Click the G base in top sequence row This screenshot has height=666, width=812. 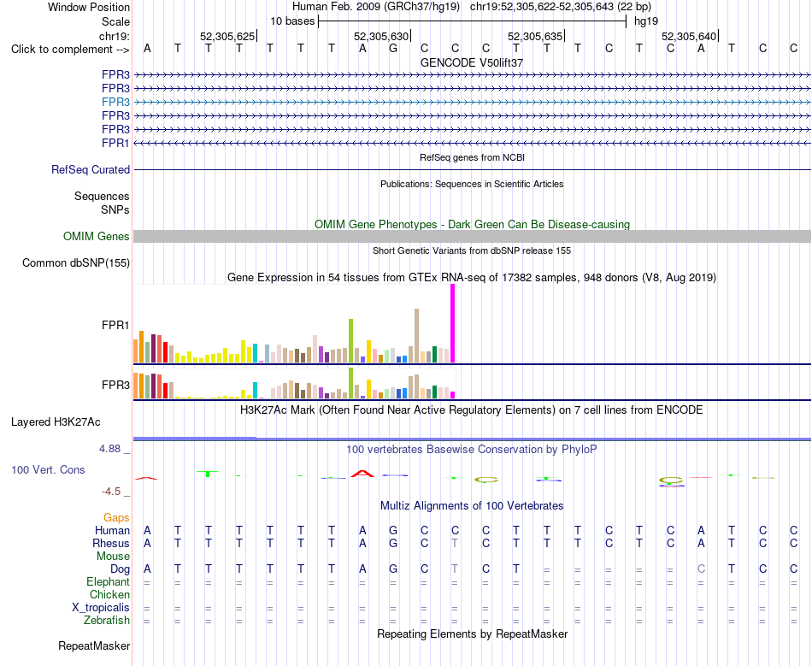coord(393,49)
